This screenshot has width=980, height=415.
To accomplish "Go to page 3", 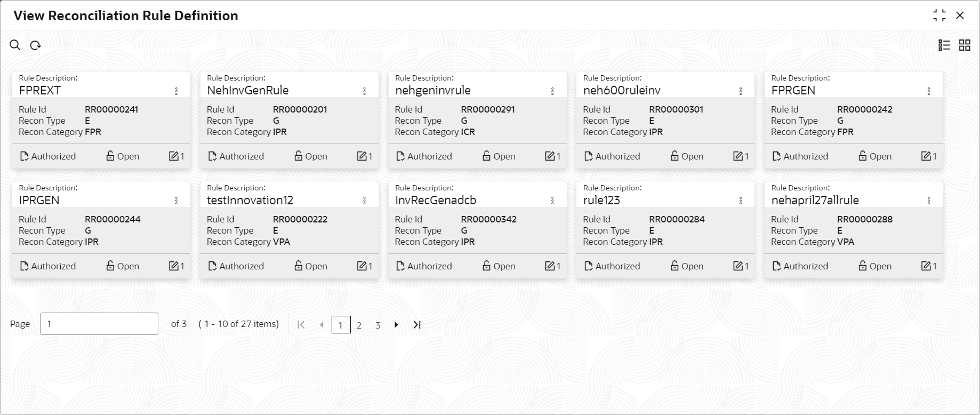I will click(x=378, y=325).
